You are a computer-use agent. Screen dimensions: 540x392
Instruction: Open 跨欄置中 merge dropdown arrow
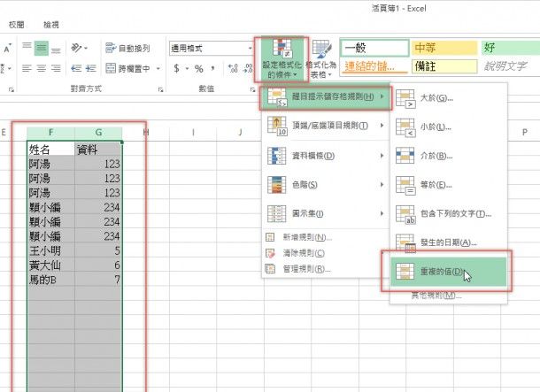[x=158, y=68]
